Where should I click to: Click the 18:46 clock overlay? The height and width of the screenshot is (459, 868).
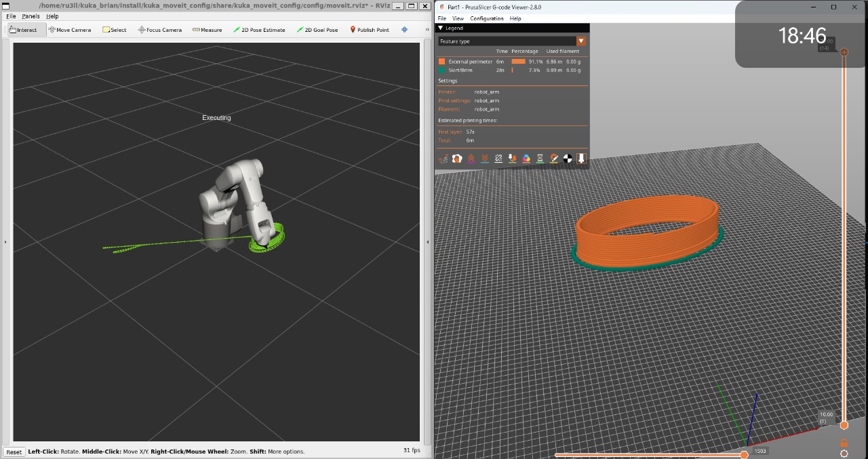(x=802, y=35)
